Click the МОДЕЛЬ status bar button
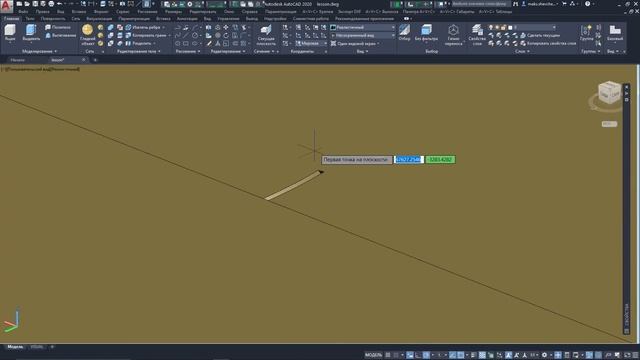 373,355
